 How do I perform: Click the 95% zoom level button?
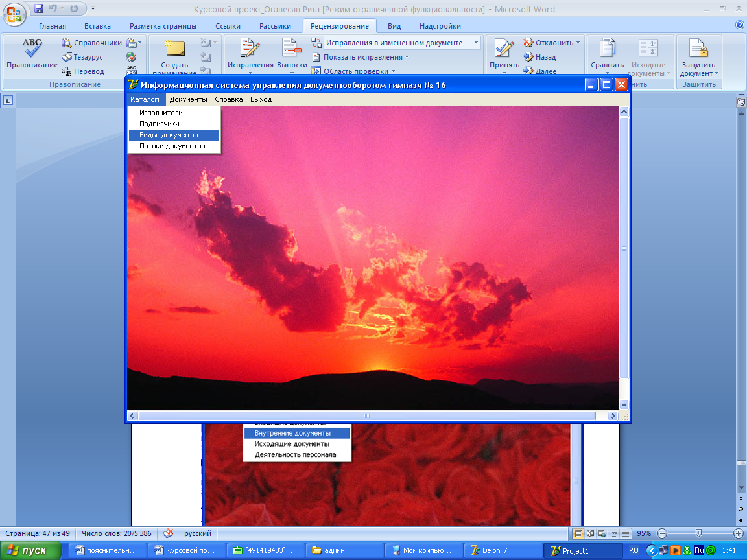coord(644,534)
